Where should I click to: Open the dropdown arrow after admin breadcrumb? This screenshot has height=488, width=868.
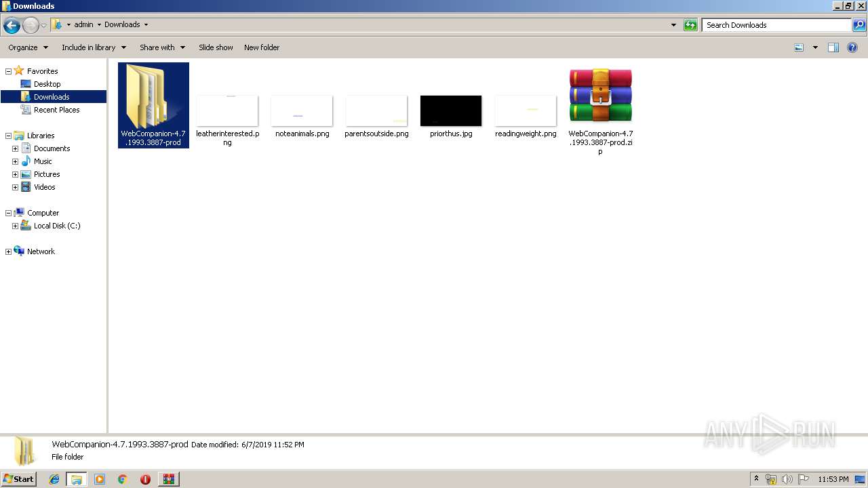coord(99,24)
